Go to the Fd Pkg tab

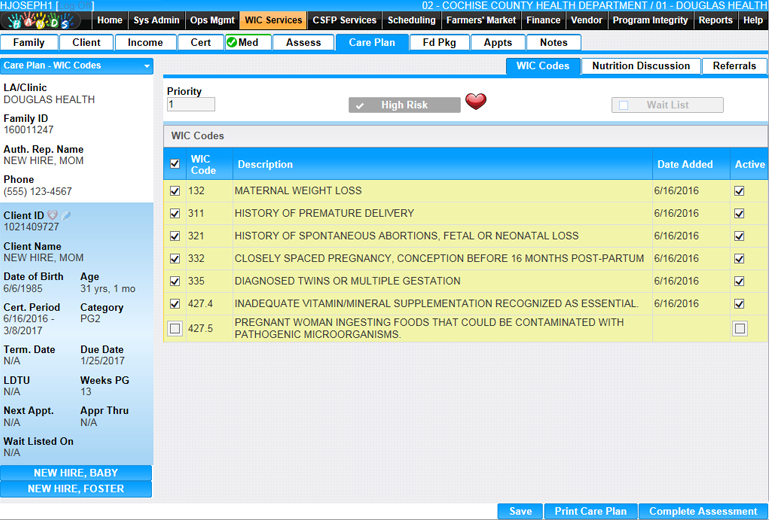click(439, 42)
